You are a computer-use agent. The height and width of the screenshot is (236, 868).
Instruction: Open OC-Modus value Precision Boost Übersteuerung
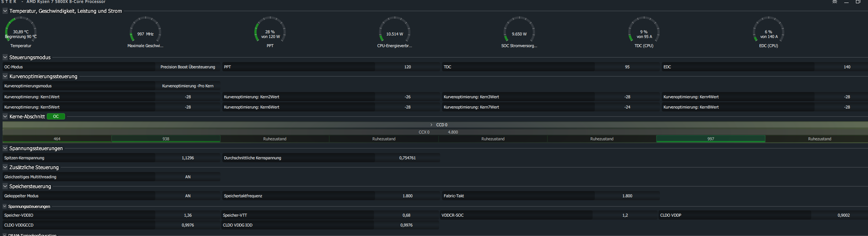(188, 67)
